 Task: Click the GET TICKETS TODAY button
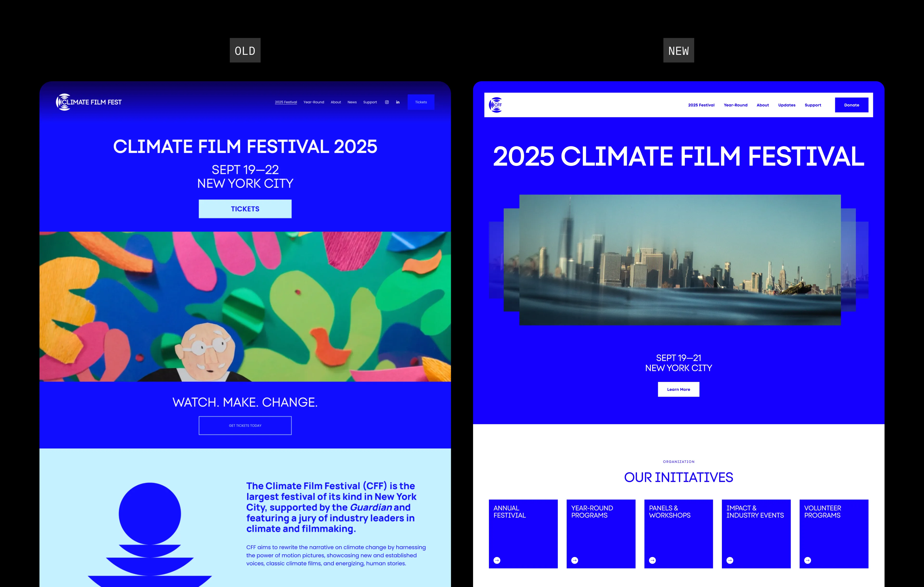click(245, 425)
